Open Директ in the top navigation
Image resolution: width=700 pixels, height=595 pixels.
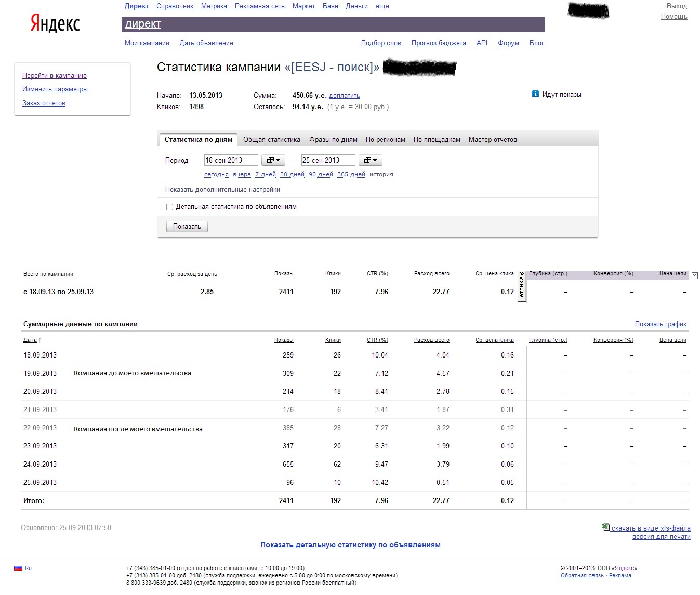coord(137,6)
